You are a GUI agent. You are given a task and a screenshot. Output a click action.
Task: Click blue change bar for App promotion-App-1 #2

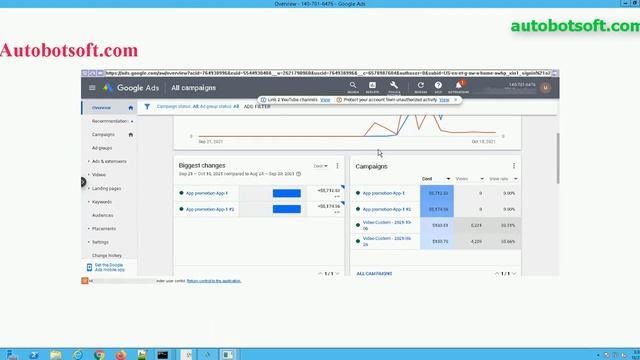[x=287, y=209]
